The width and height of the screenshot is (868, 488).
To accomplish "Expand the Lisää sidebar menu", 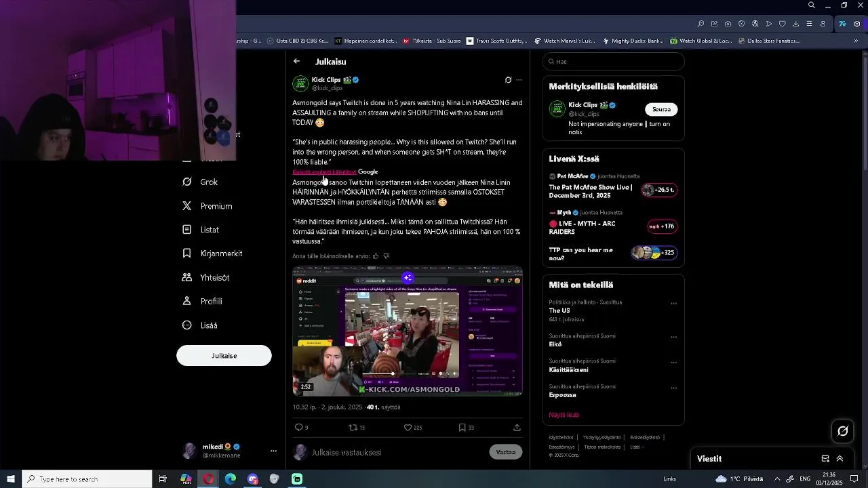I will (x=200, y=325).
